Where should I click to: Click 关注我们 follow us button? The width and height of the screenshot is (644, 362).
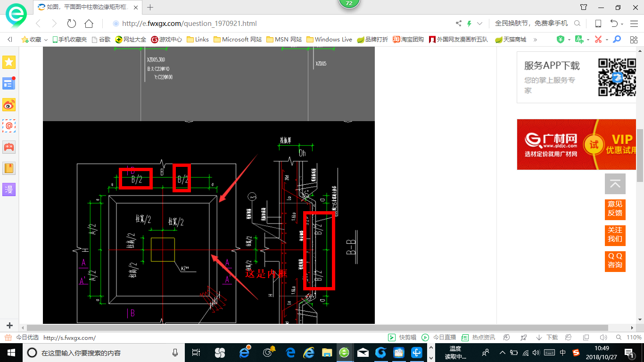[615, 235]
